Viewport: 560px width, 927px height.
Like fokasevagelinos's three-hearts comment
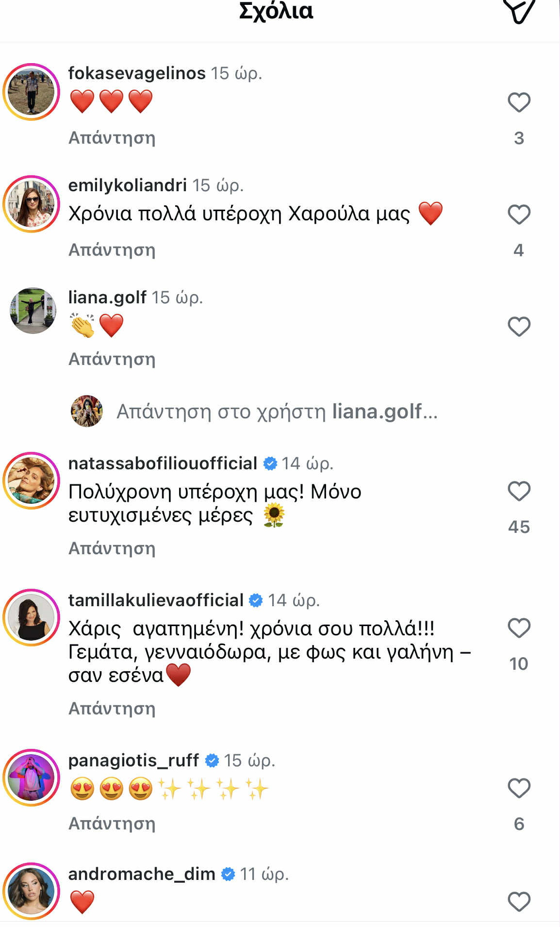(519, 102)
